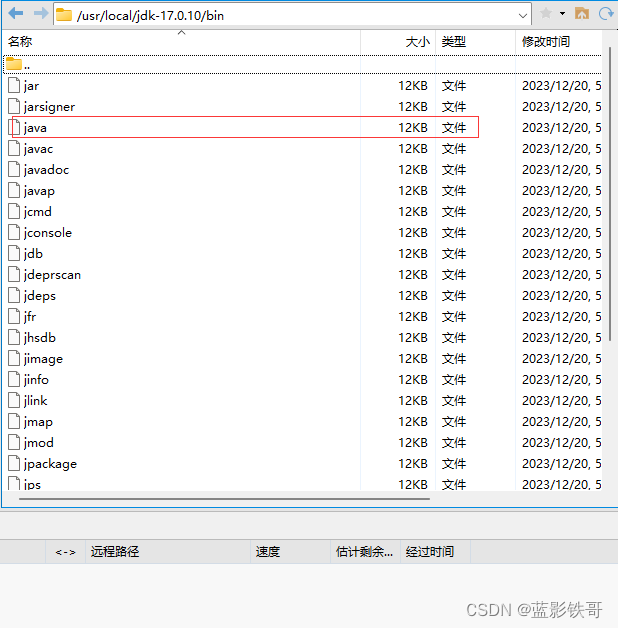
Task: Click the vertical scrollbar of file list
Action: (x=610, y=194)
